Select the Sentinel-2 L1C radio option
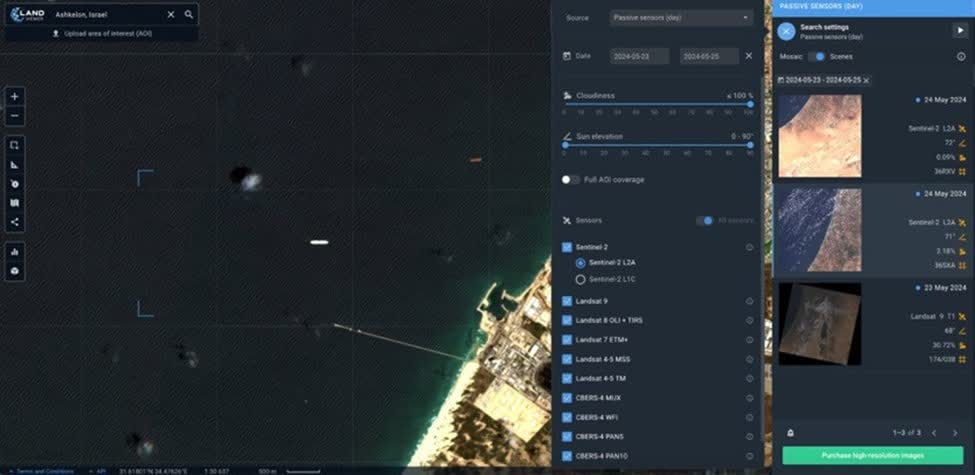975x475 pixels. tap(580, 279)
